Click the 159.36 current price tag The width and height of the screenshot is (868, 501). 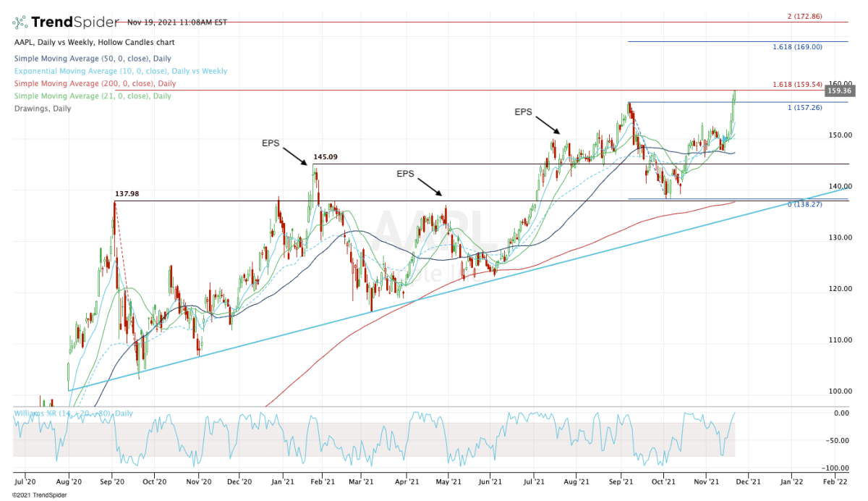[x=838, y=91]
